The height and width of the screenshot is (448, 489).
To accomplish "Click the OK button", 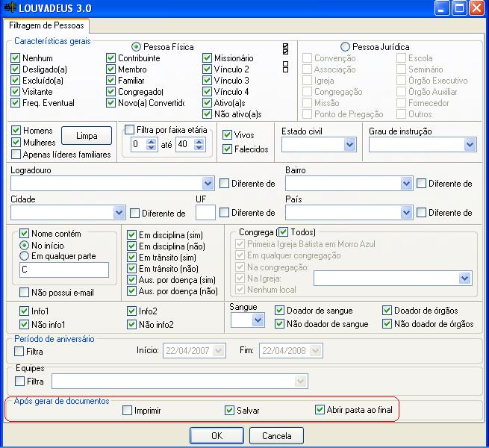I will point(217,435).
